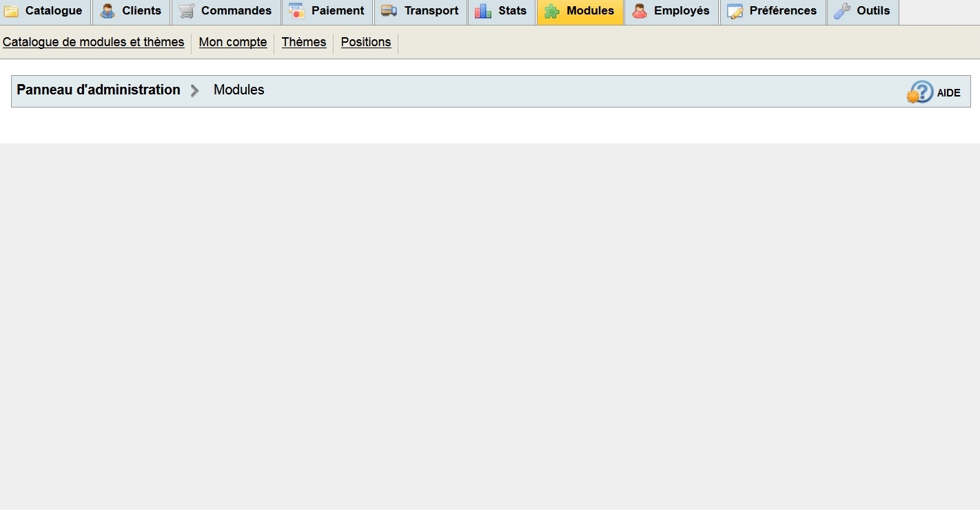Click Panneau d'administration breadcrumb
The image size is (980, 510).
click(x=99, y=90)
